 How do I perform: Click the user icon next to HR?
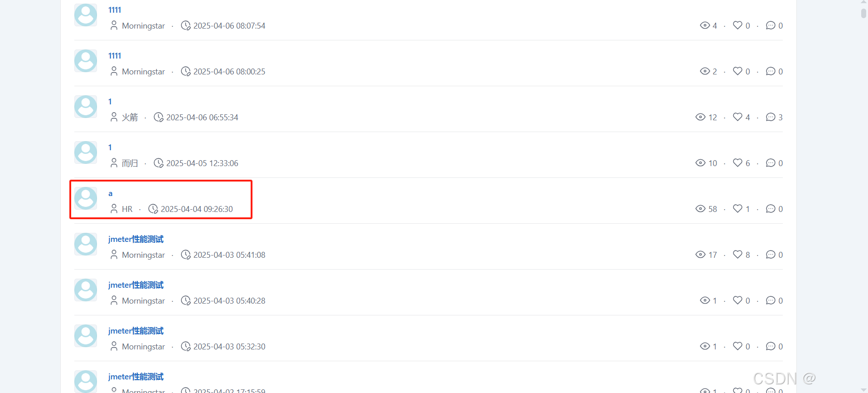114,209
